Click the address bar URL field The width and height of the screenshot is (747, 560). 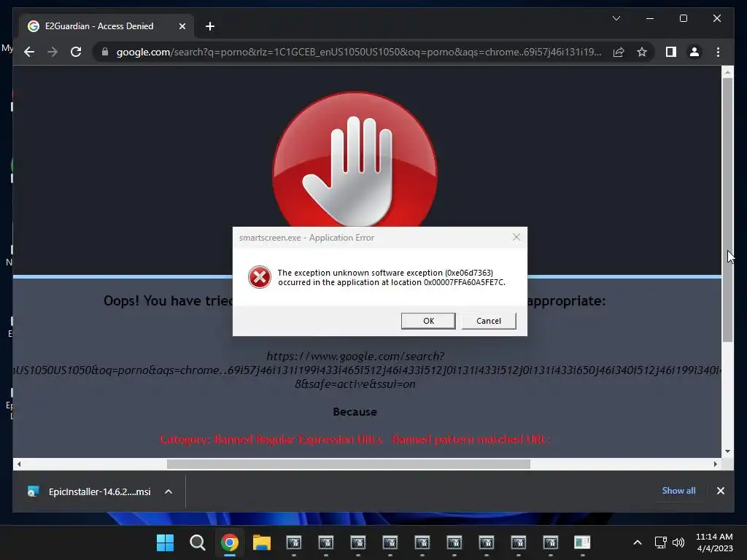(x=359, y=52)
